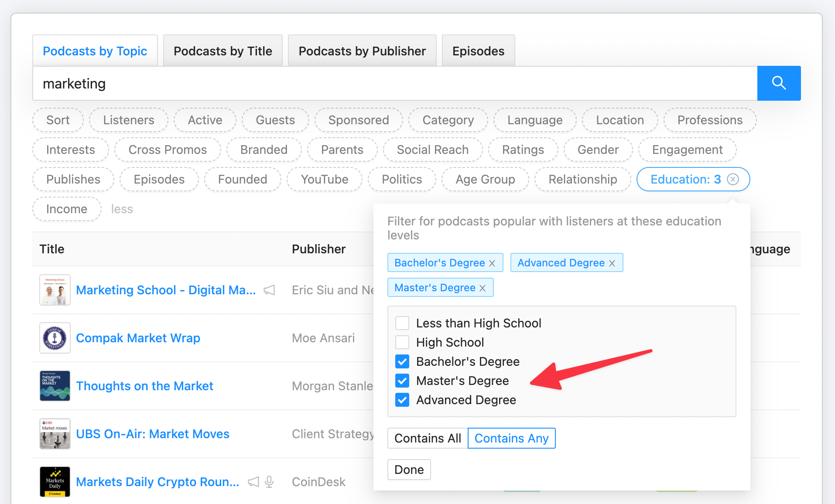835x504 pixels.
Task: Switch to Podcasts by Topic tab
Action: pyautogui.click(x=95, y=51)
